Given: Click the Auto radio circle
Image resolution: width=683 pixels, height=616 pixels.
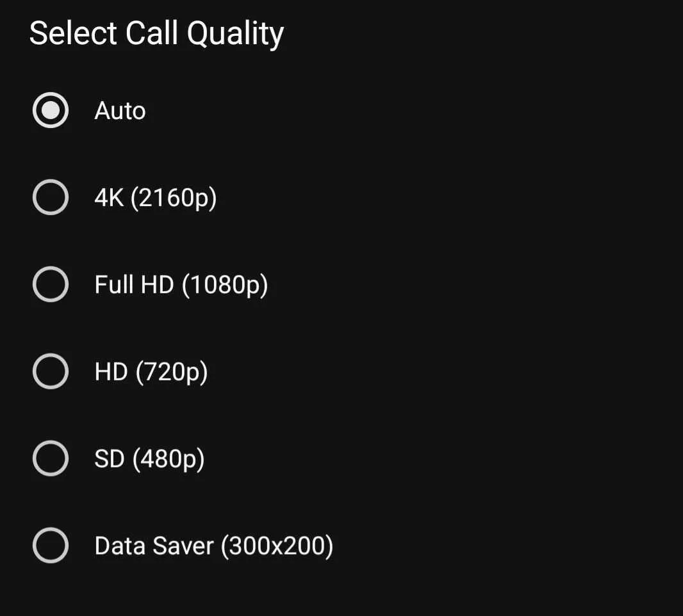Looking at the screenshot, I should [51, 110].
